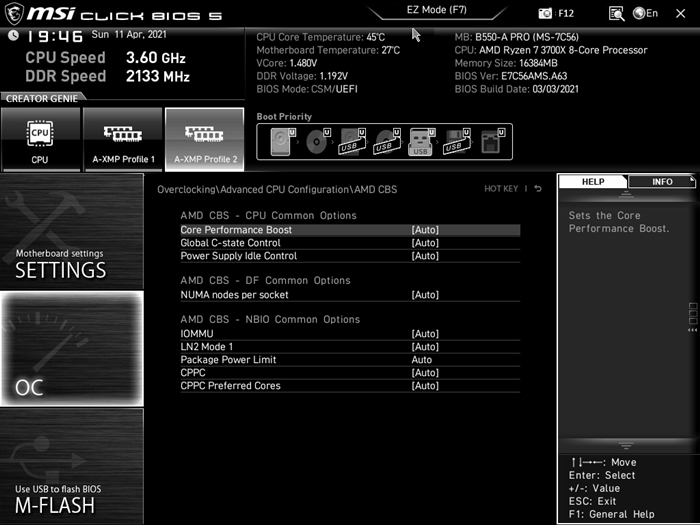Viewport: 700px width, 525px height.
Task: Click the date Sun 11 Apr, 2021
Action: click(129, 34)
